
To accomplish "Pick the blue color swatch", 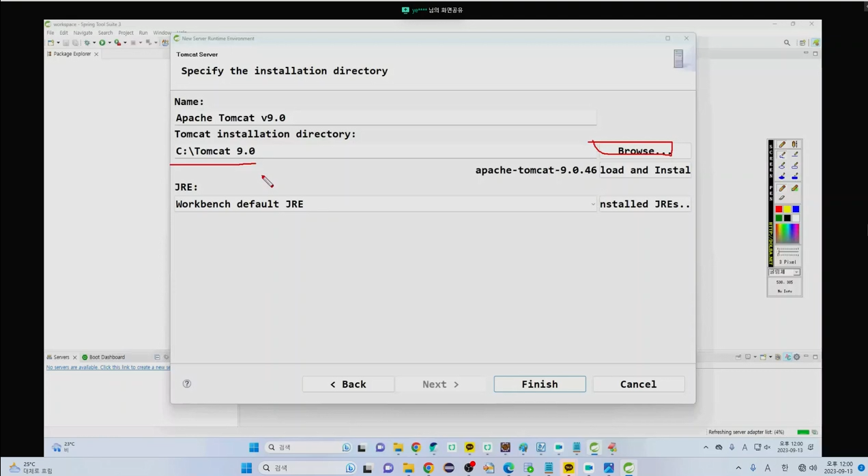I will (x=796, y=209).
